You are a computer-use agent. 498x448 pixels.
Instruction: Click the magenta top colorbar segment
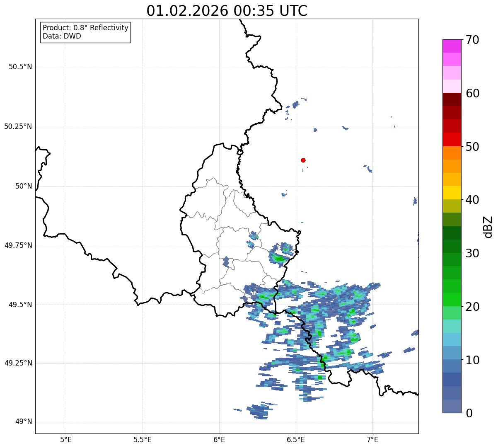[452, 46]
